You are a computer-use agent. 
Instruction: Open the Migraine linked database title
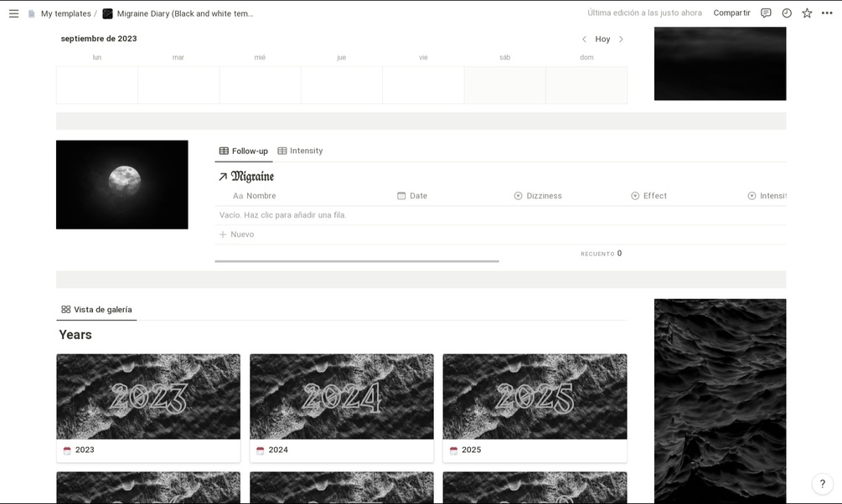(252, 176)
